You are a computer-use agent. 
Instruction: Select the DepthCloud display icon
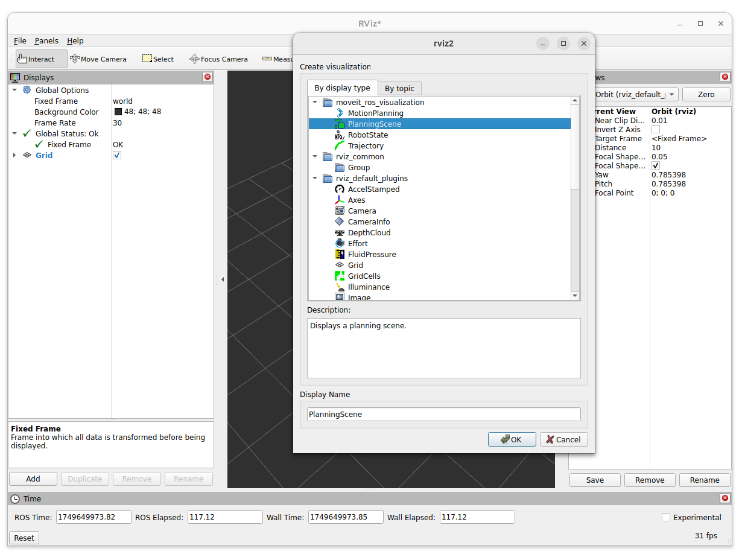pyautogui.click(x=340, y=233)
